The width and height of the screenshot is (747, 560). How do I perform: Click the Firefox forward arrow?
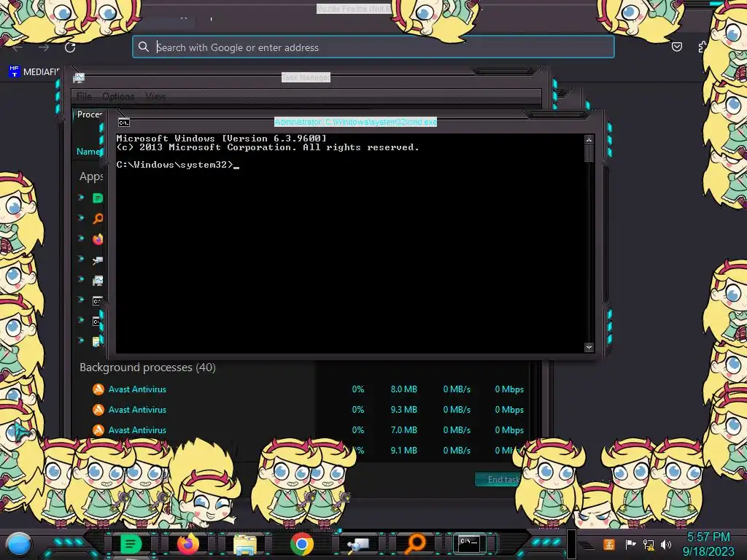coord(44,47)
